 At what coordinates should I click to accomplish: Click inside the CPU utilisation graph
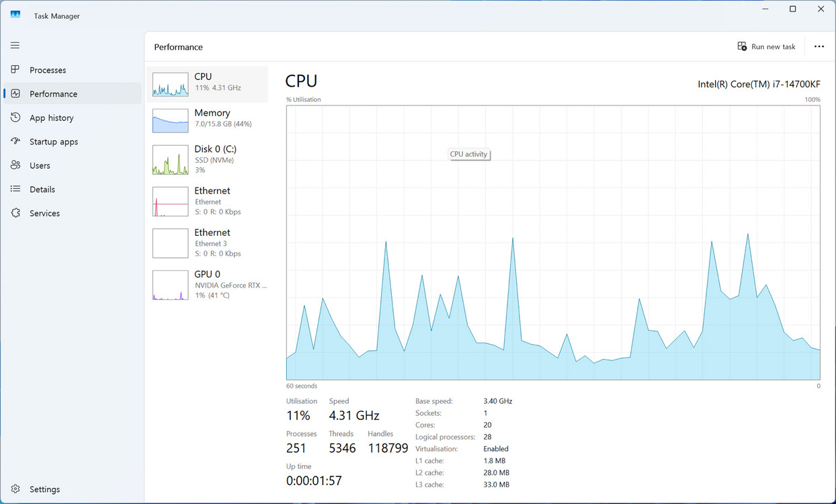pos(552,242)
